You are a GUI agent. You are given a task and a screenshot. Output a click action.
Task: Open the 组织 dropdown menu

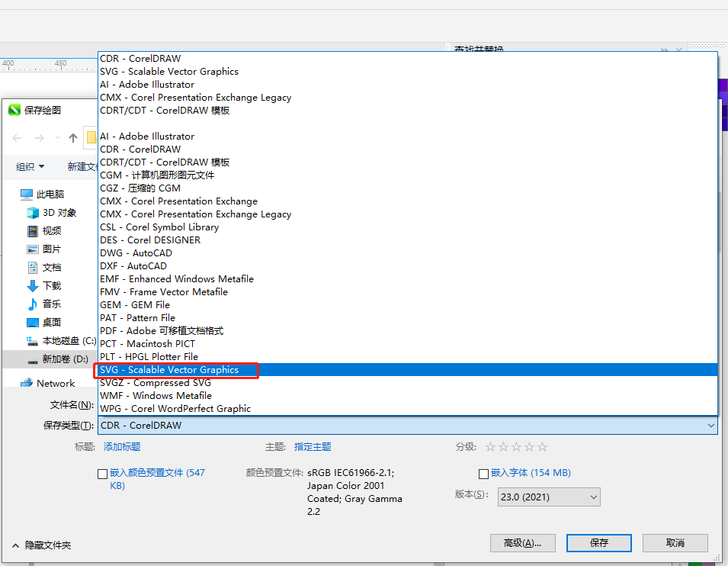30,167
